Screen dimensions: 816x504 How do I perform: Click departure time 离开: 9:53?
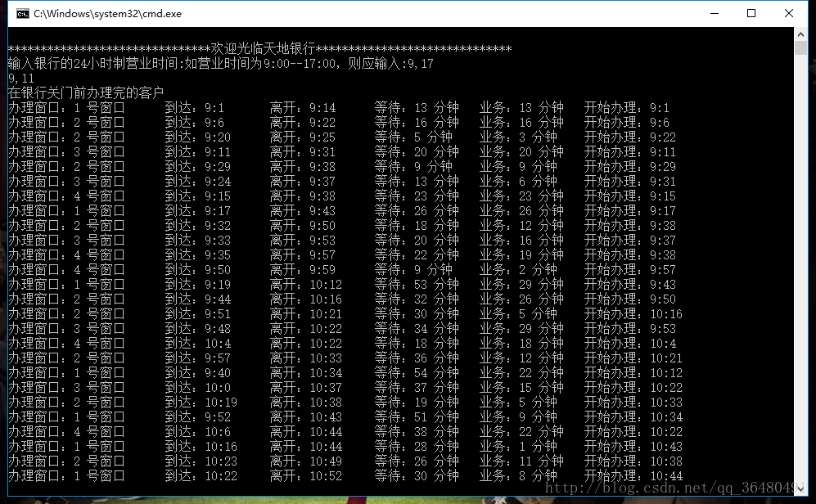point(303,241)
